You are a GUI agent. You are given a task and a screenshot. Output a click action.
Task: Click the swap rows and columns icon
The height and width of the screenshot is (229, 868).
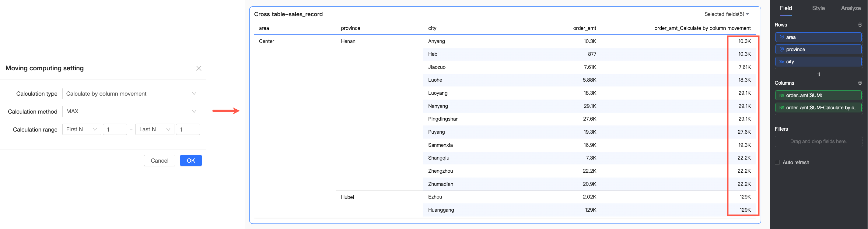(x=818, y=74)
